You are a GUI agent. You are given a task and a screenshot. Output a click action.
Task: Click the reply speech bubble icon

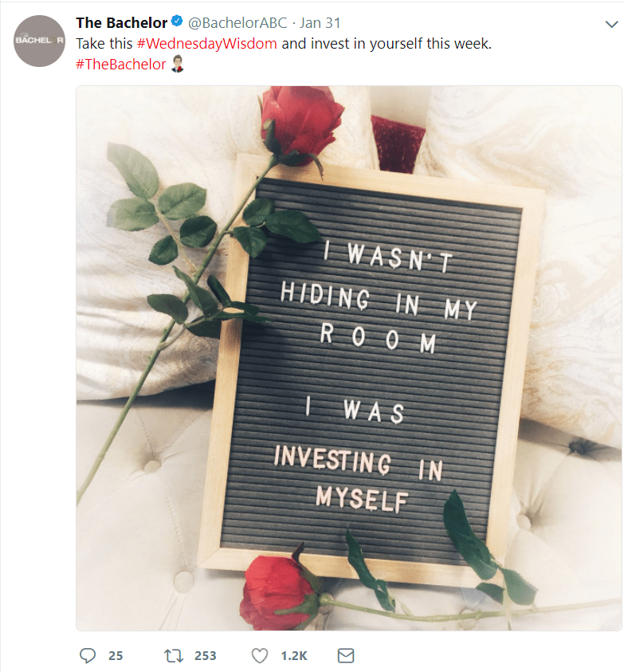click(88, 655)
